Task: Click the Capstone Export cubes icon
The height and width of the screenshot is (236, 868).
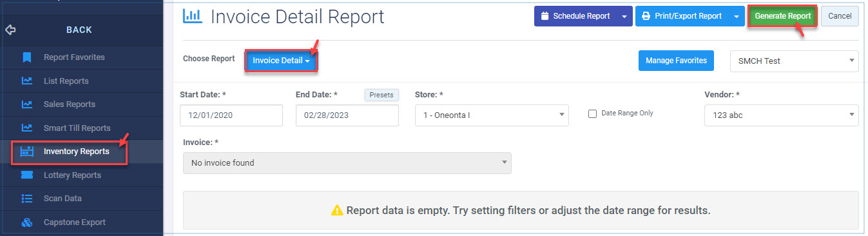Action: pos(27,222)
